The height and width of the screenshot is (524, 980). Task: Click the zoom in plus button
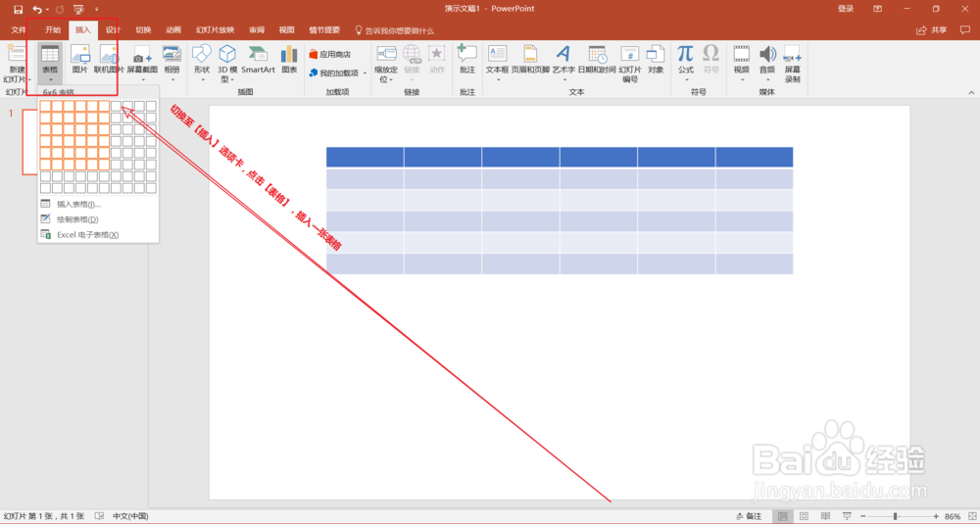(x=936, y=516)
